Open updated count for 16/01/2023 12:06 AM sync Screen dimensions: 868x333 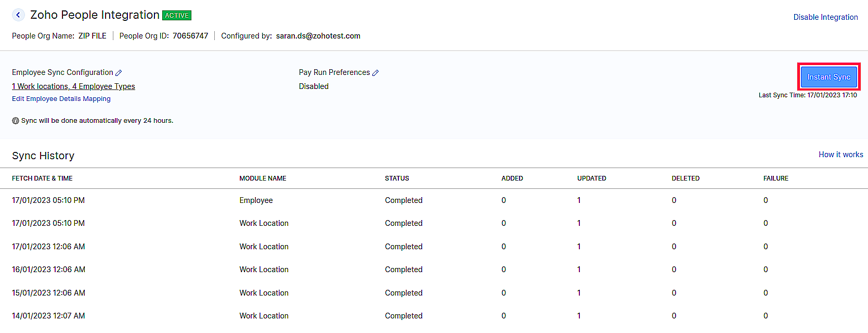click(x=579, y=270)
